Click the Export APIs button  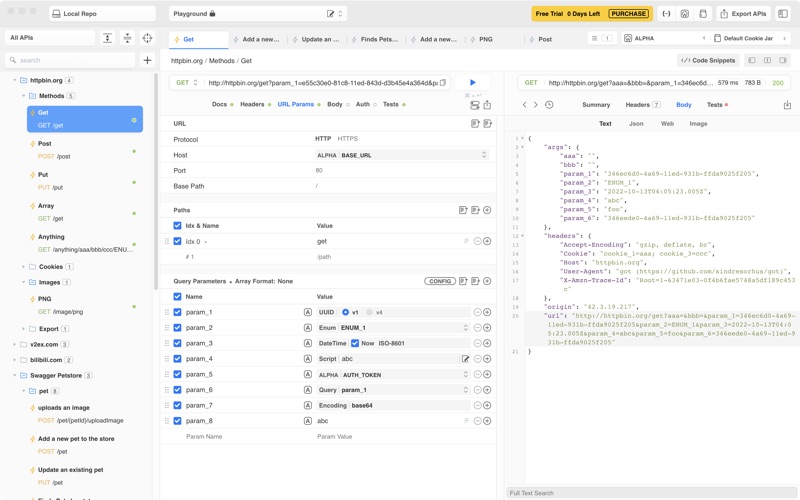pyautogui.click(x=743, y=14)
